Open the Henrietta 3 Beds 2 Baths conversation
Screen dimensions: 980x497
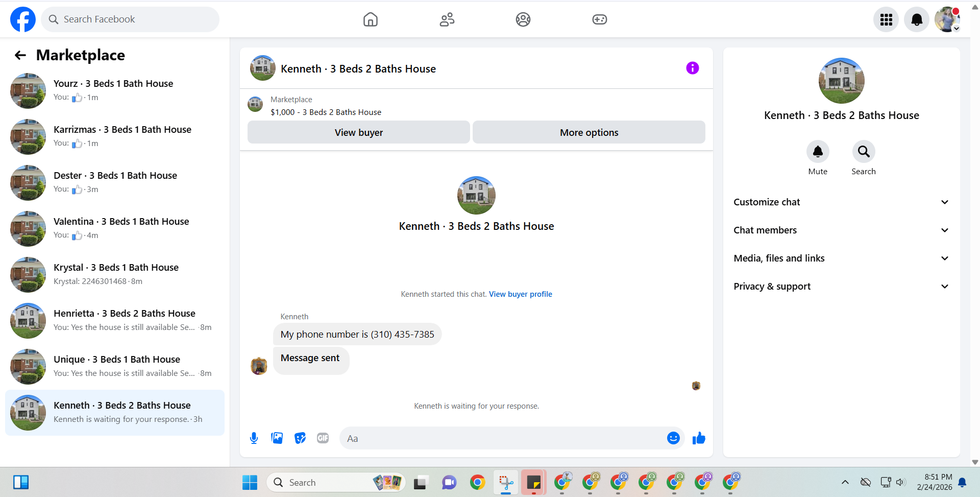[115, 321]
